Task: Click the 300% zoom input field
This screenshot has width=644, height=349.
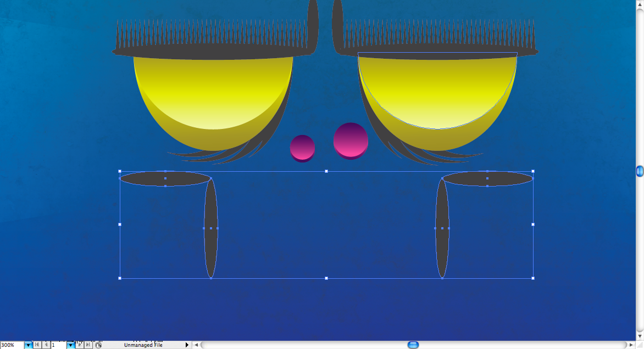Action: coord(12,345)
